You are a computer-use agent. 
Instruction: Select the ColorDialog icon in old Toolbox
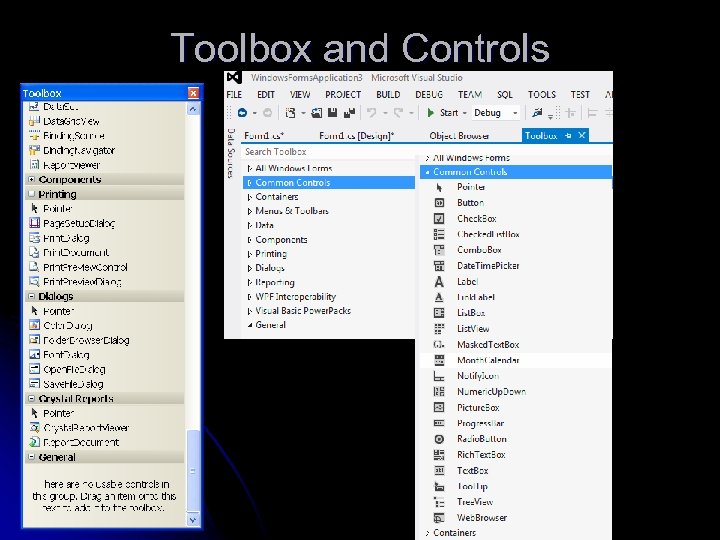(x=34, y=325)
